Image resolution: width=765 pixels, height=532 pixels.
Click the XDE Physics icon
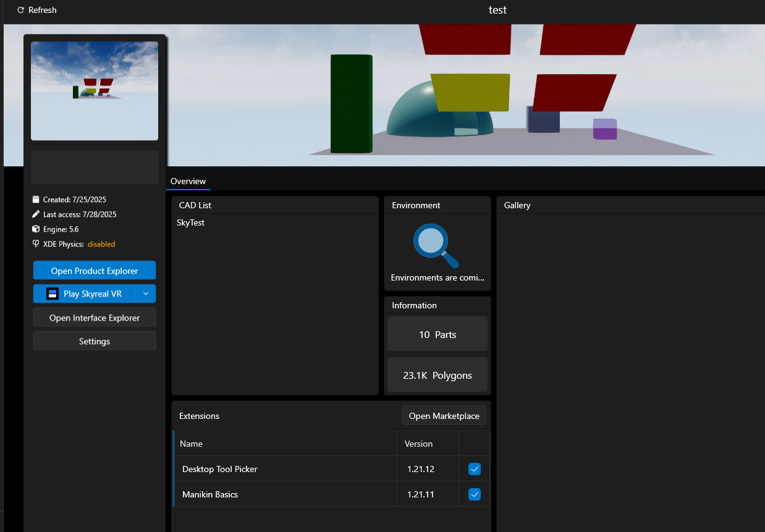coord(36,244)
